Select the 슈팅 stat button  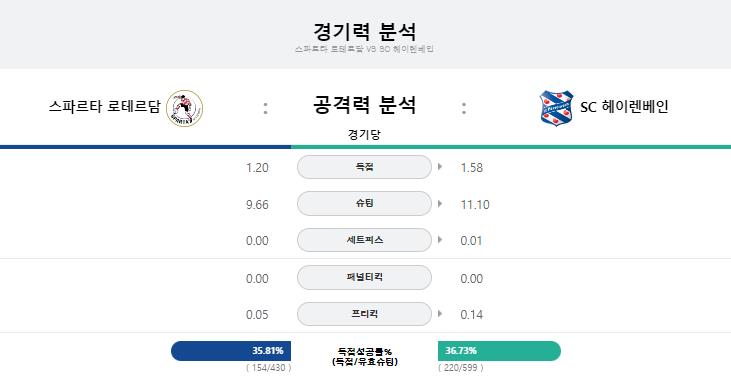click(365, 203)
